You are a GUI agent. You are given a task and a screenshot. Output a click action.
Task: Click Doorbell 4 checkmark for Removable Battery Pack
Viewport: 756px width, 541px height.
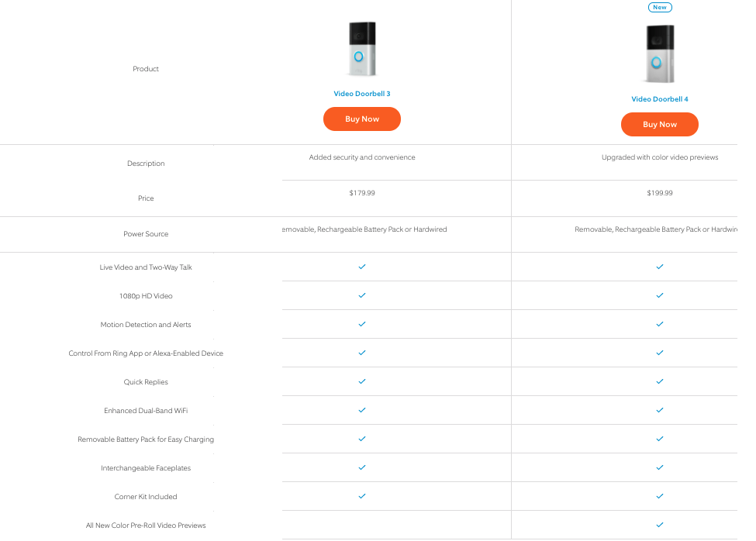[x=660, y=439]
